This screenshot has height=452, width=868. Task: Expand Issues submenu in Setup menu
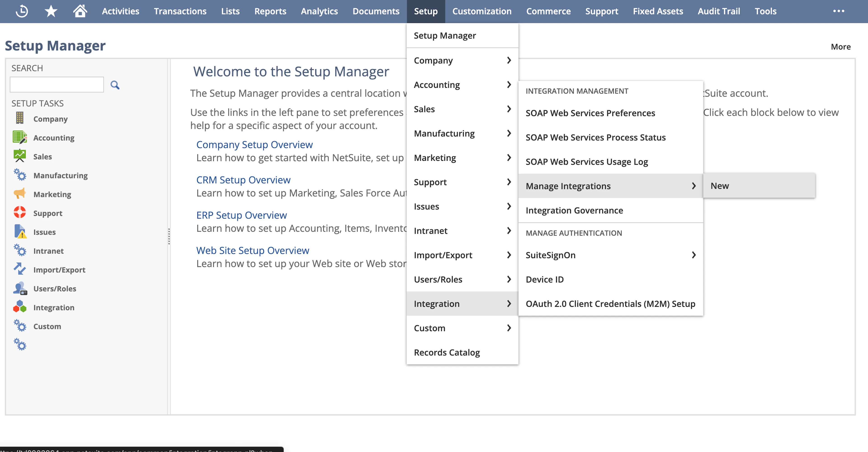(462, 207)
